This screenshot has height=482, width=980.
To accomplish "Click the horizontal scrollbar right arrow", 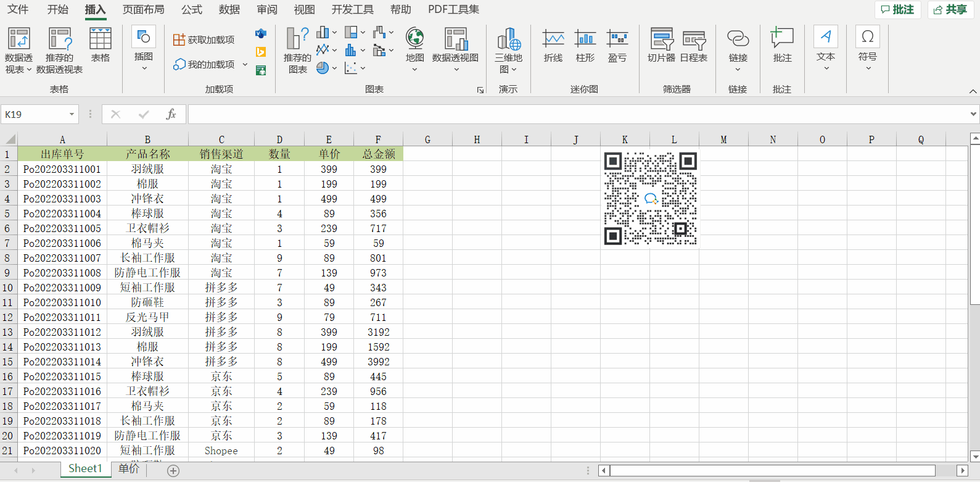I will [x=961, y=471].
